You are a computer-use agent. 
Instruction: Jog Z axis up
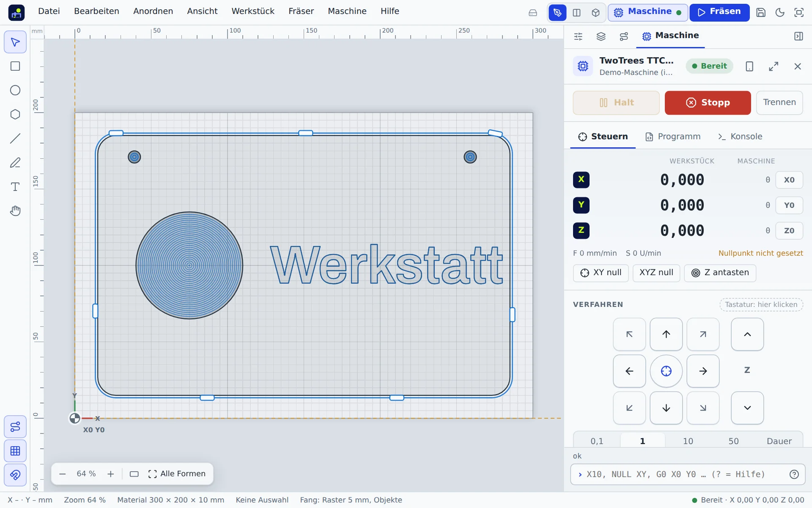point(747,334)
